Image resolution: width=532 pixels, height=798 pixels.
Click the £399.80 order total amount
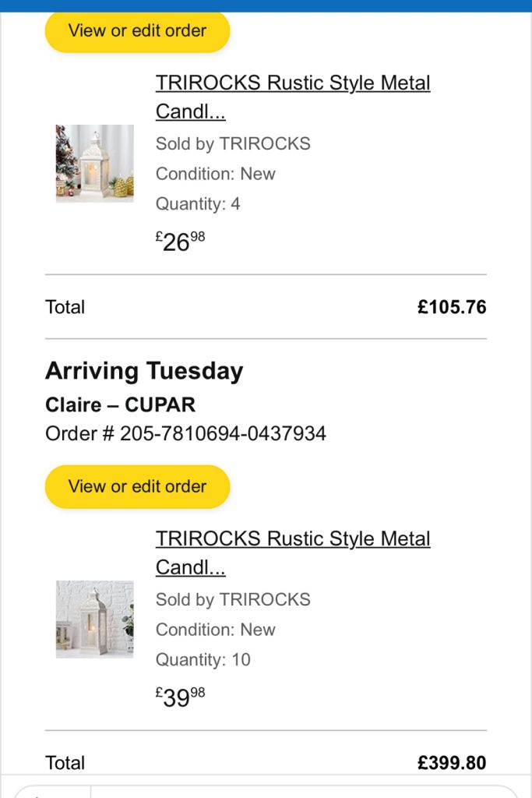click(452, 762)
